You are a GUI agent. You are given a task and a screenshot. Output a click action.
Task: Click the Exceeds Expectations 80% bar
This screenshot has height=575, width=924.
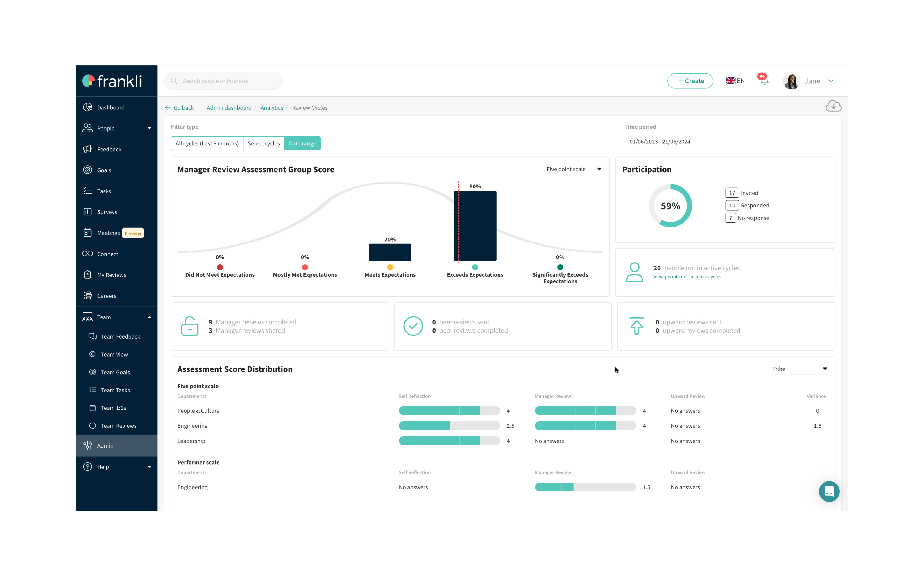[x=475, y=226]
